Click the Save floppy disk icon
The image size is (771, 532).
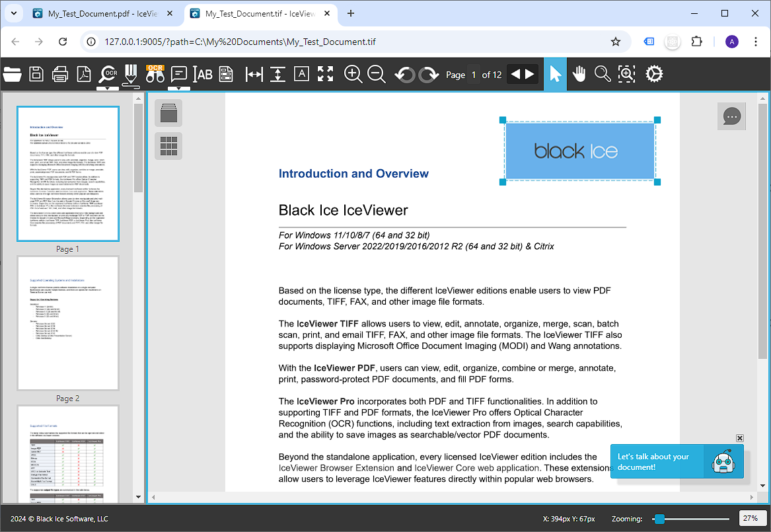[36, 74]
